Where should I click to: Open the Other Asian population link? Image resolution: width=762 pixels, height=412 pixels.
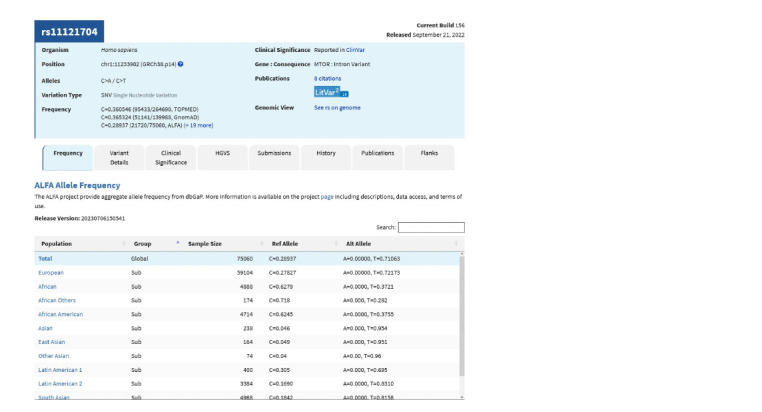point(53,356)
